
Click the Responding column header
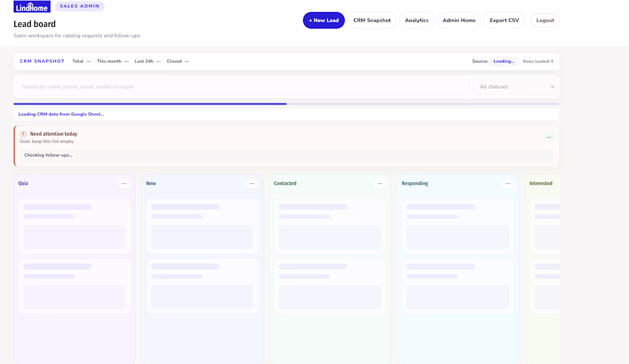(415, 183)
